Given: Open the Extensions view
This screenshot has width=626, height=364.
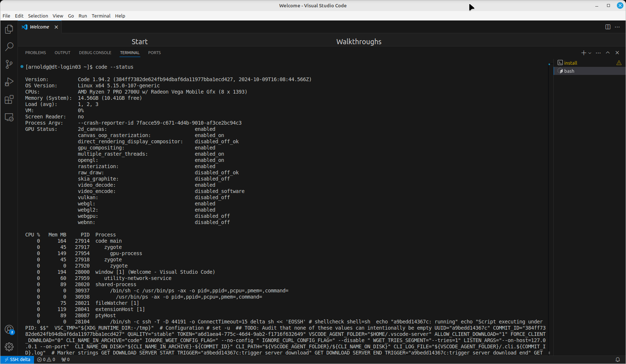Looking at the screenshot, I should (9, 99).
